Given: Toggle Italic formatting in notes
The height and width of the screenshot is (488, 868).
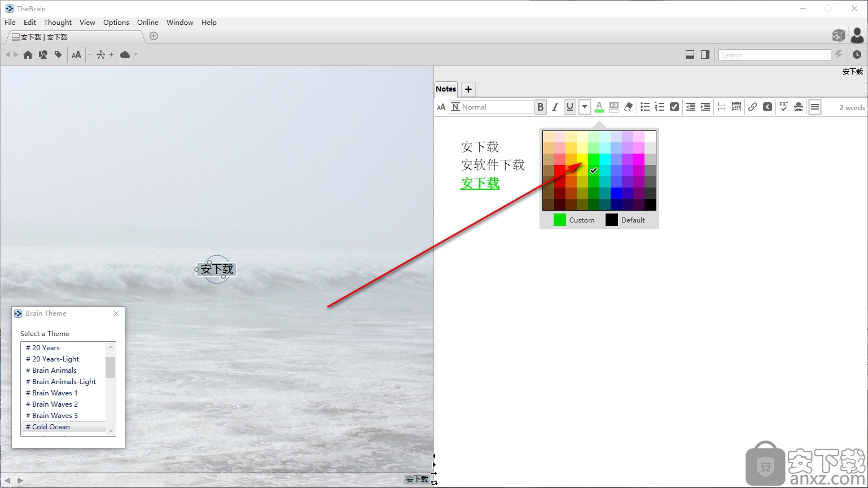Looking at the screenshot, I should [x=555, y=107].
